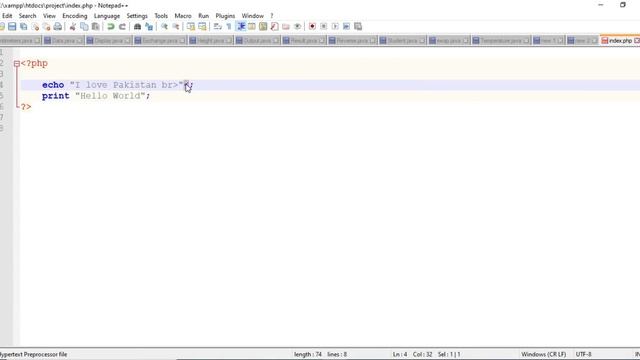
Task: Close the Temperature.java tab
Action: (526, 41)
